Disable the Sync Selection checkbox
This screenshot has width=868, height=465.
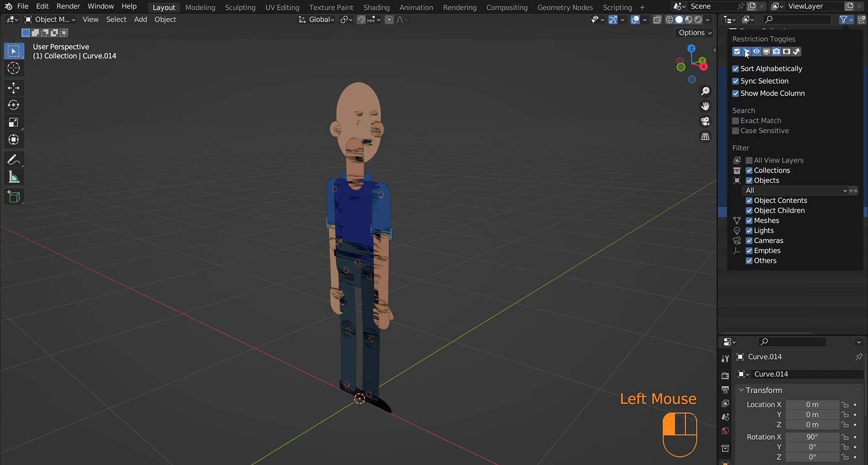736,81
